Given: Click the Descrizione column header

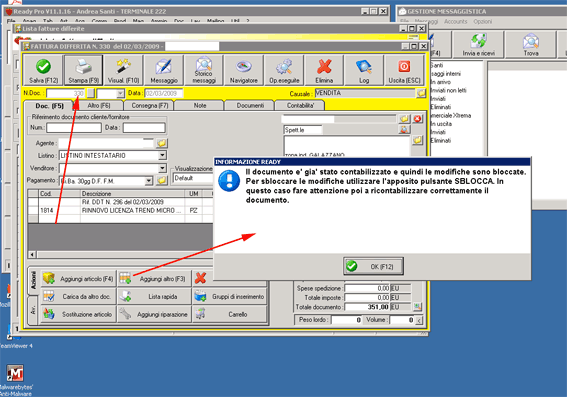Looking at the screenshot, I should pyautogui.click(x=132, y=193).
